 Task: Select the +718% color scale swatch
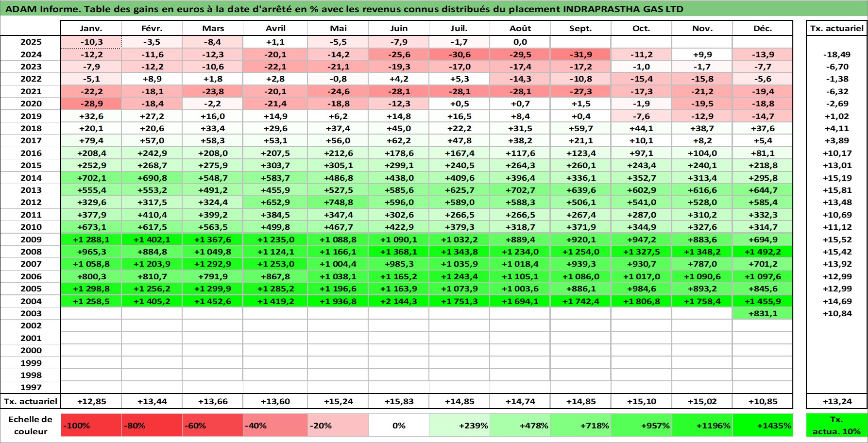(x=580, y=426)
